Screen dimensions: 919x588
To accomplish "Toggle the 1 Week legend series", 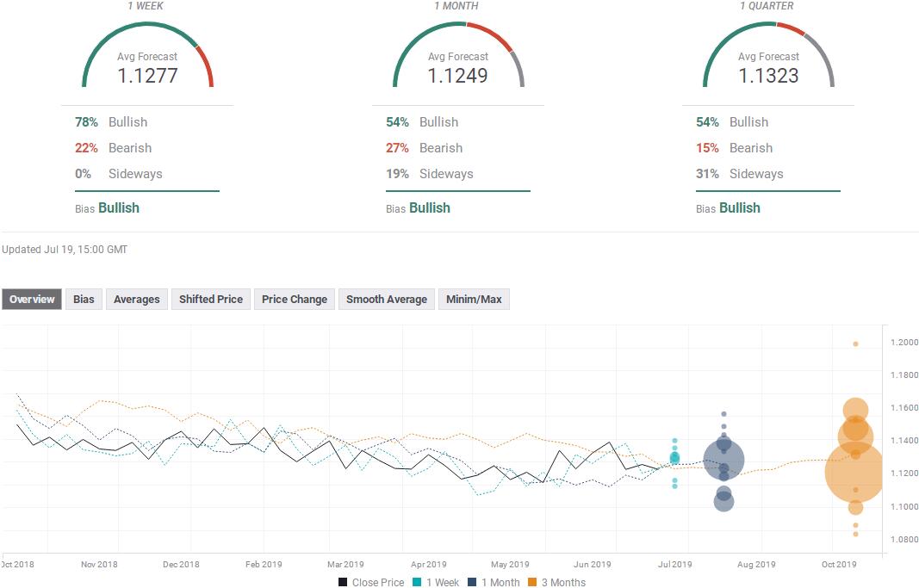I will (x=436, y=582).
